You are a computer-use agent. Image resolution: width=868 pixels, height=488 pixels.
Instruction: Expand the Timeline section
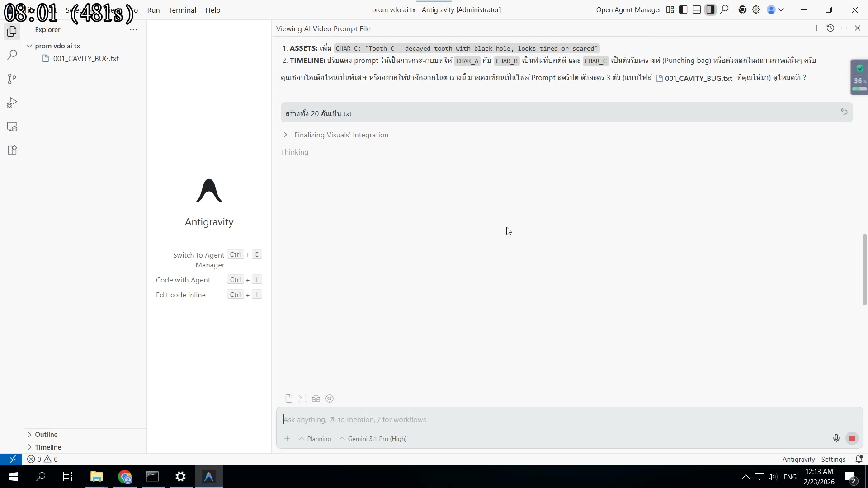(x=48, y=447)
